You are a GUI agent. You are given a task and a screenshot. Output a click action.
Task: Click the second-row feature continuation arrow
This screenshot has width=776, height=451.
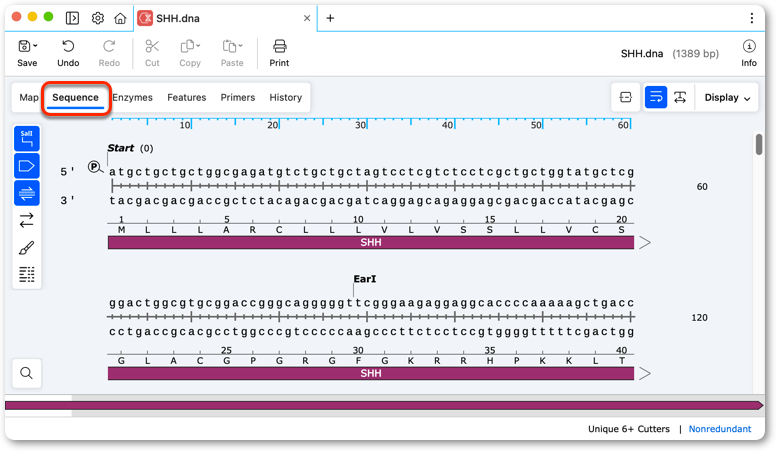pos(644,373)
